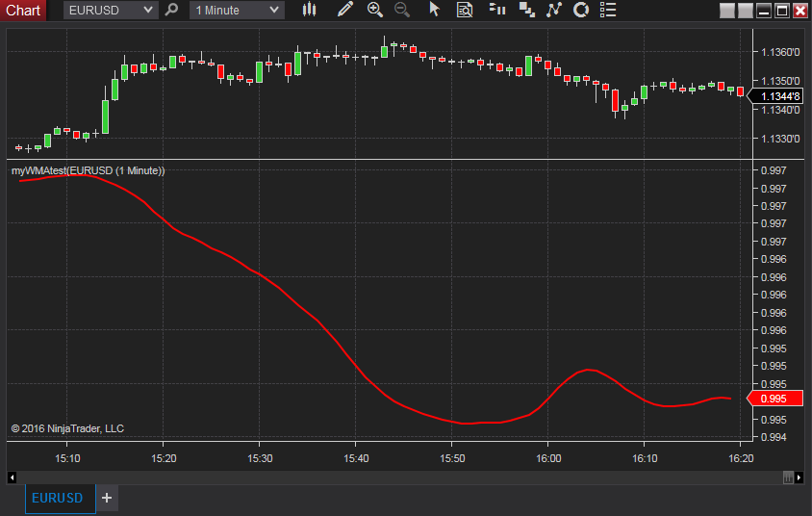
Task: Open the EURUSD instrument dropdown
Action: pos(110,10)
